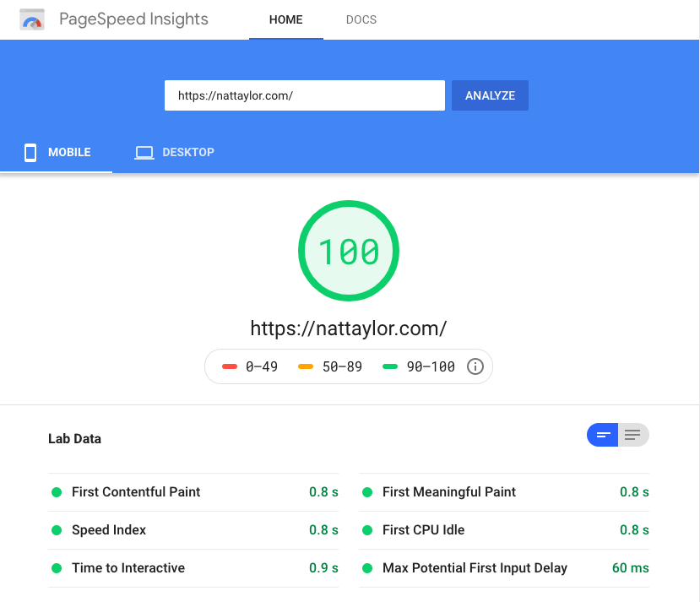Click the Time to Interactive 0.9 s value
700x602 pixels.
323,567
